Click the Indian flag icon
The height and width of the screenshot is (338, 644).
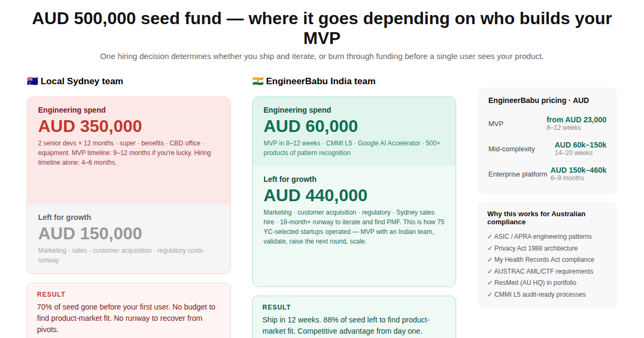click(x=258, y=82)
